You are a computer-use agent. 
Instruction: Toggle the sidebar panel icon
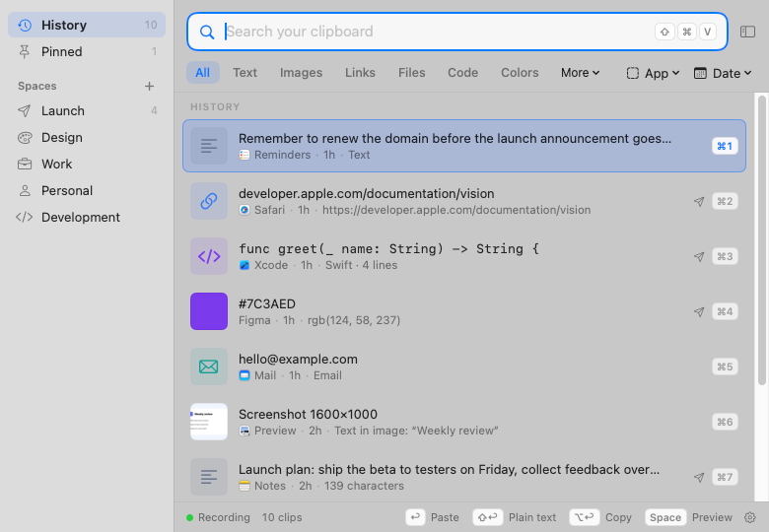point(747,32)
